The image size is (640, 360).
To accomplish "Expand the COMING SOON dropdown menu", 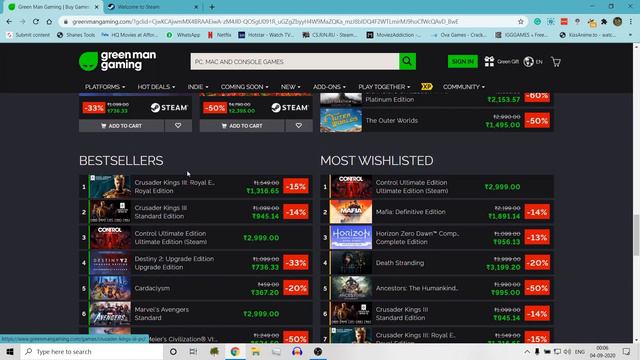I will 244,87.
